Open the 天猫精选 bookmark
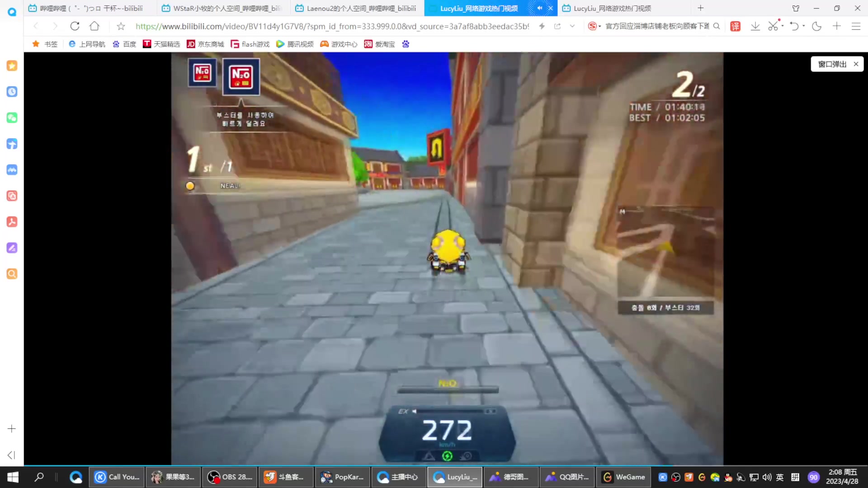The image size is (868, 488). pyautogui.click(x=161, y=44)
